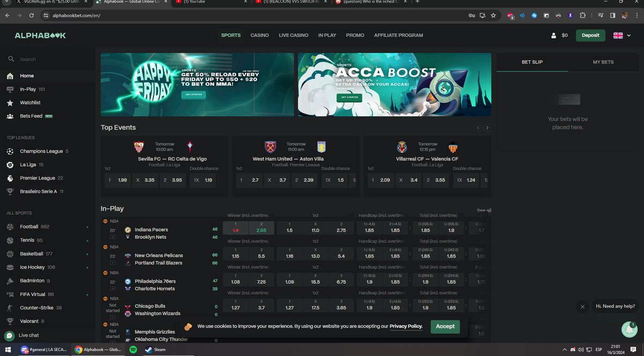Click the green Deposit button
The height and width of the screenshot is (356, 644).
point(590,35)
